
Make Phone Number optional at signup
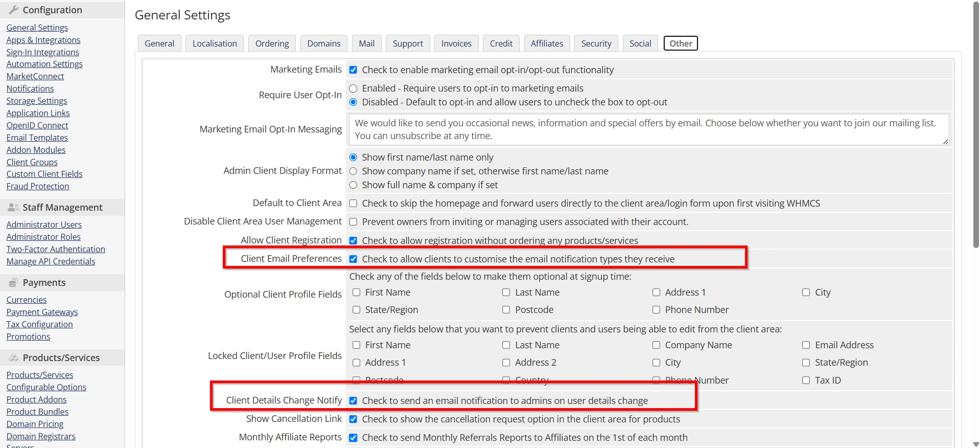657,310
